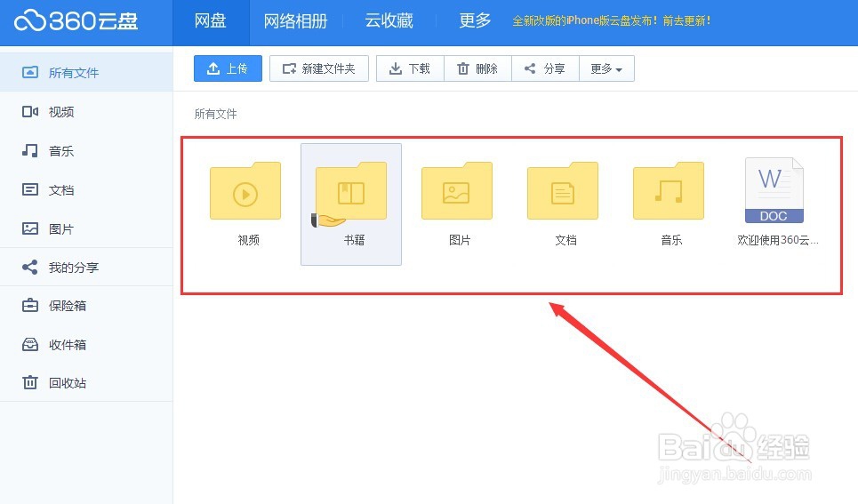Select the 音乐 folder icon
The image size is (858, 504).
669,190
